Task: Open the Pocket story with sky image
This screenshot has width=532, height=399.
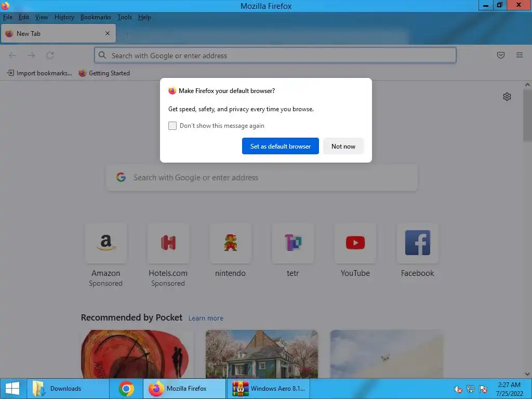Action: point(387,354)
